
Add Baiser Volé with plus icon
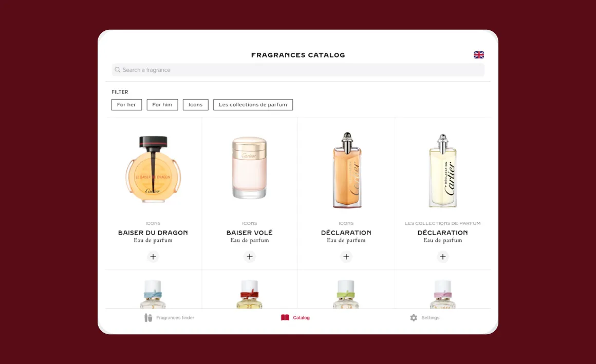(x=249, y=257)
